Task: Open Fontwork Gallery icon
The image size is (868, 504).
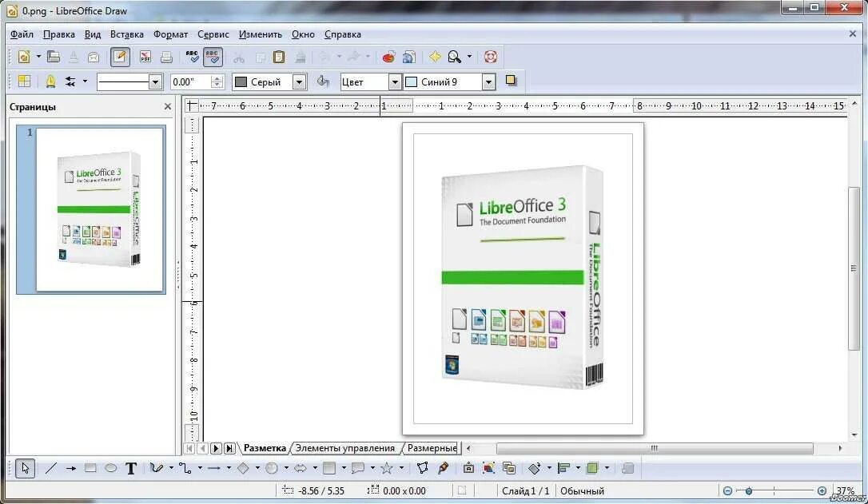Action: 468,469
